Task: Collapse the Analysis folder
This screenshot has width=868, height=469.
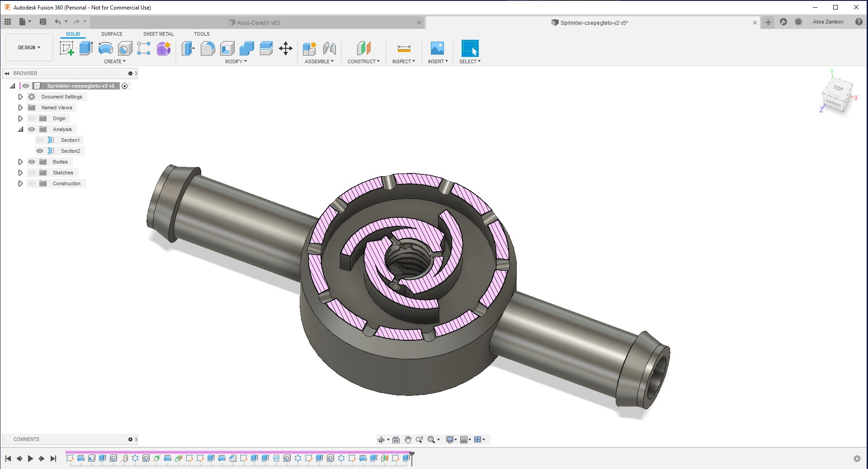Action: pyautogui.click(x=20, y=129)
